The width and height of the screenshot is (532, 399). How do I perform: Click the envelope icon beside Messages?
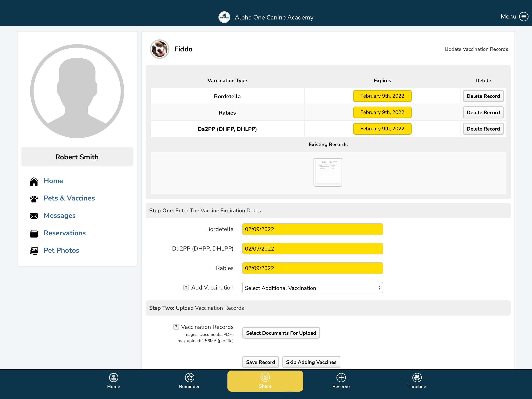34,216
